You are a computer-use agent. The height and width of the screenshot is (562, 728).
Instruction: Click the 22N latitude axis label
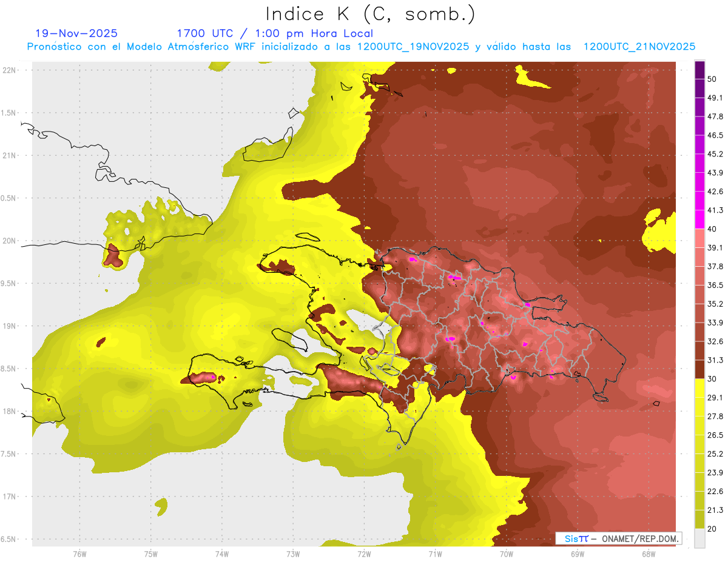coord(10,70)
